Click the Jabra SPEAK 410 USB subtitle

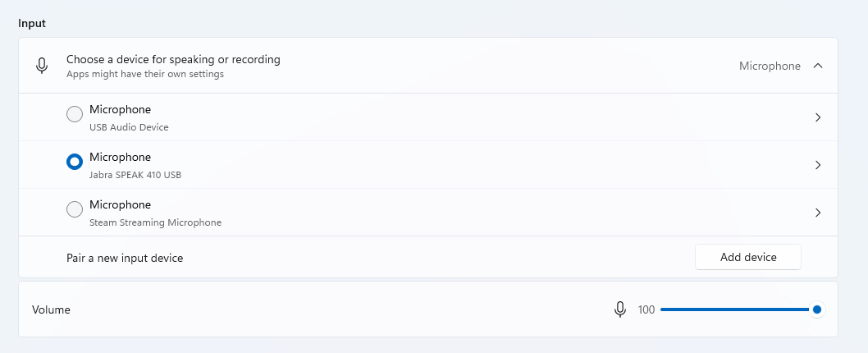pyautogui.click(x=135, y=175)
